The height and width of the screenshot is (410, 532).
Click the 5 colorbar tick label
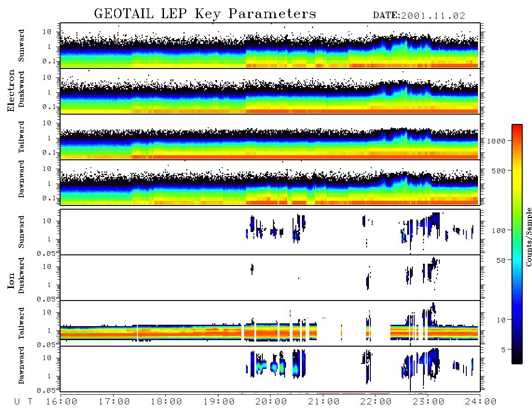tap(504, 349)
